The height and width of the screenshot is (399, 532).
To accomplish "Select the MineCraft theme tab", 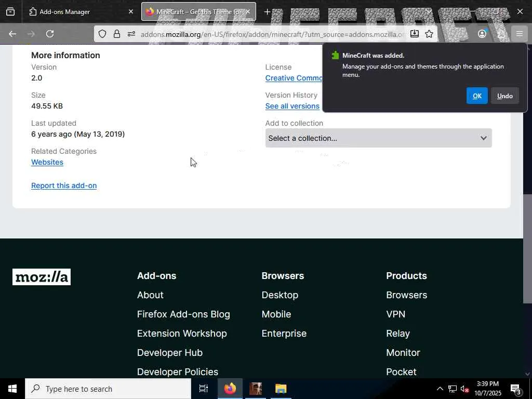I will [198, 12].
